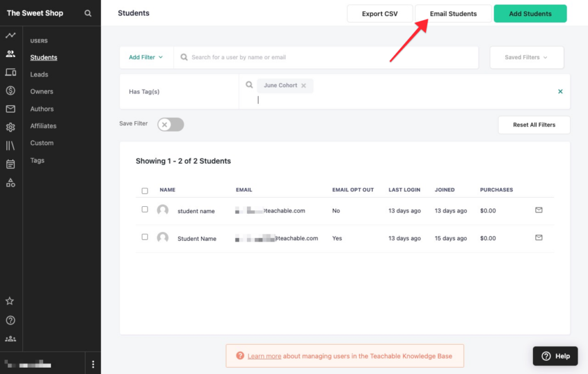Click the Email Students button
This screenshot has width=588, height=374.
pos(453,14)
